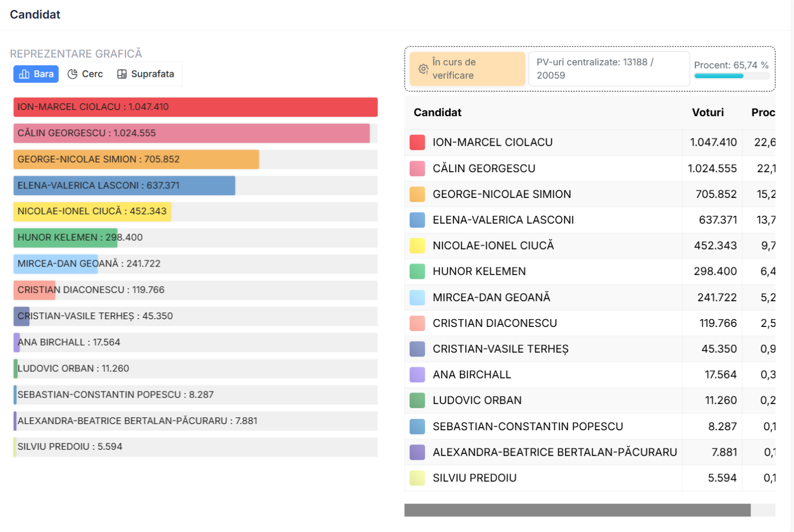Click the grid icon for Suprafata
This screenshot has width=794, height=532.
point(122,74)
